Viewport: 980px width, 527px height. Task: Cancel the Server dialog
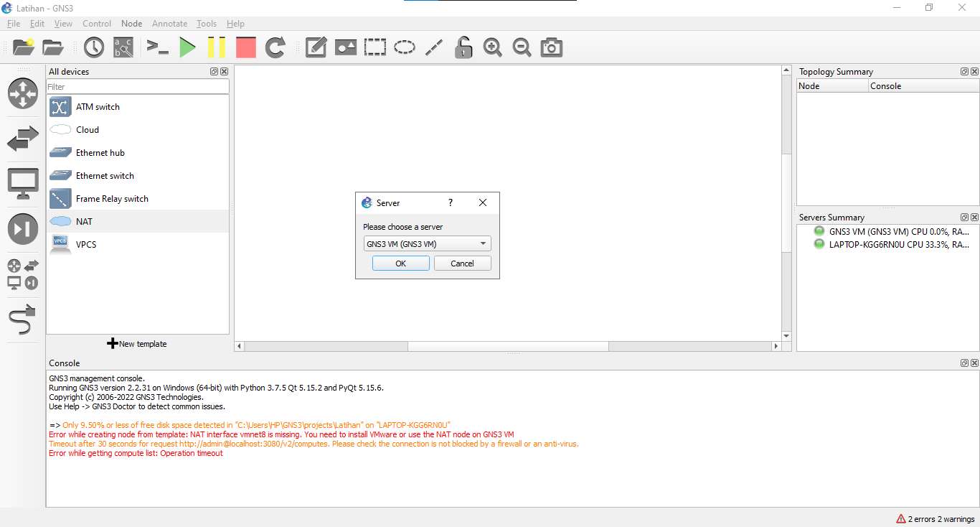(x=462, y=263)
